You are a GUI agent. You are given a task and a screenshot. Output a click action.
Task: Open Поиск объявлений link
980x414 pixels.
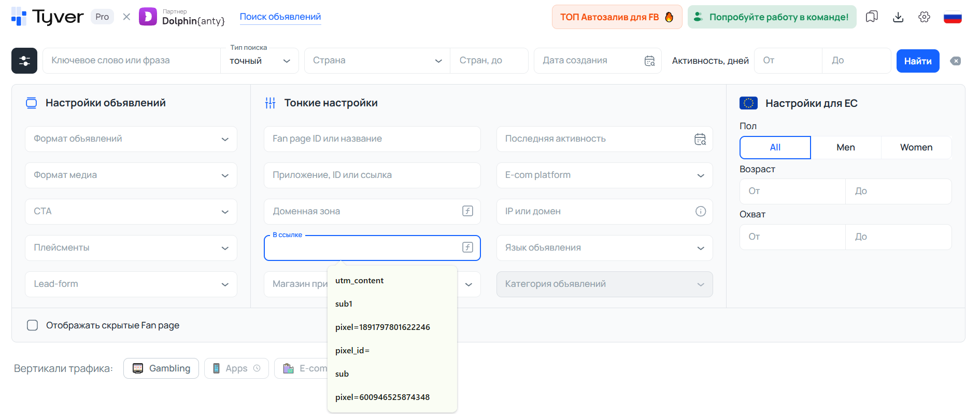[x=280, y=17]
